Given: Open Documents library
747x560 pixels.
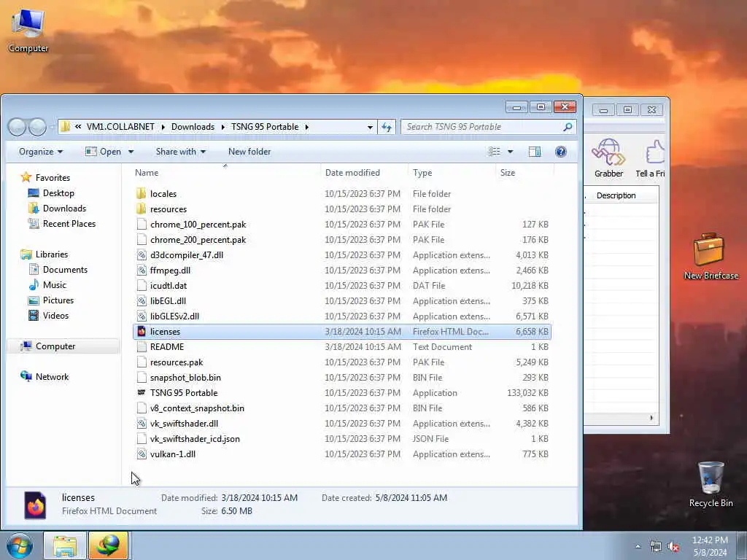Looking at the screenshot, I should [65, 270].
